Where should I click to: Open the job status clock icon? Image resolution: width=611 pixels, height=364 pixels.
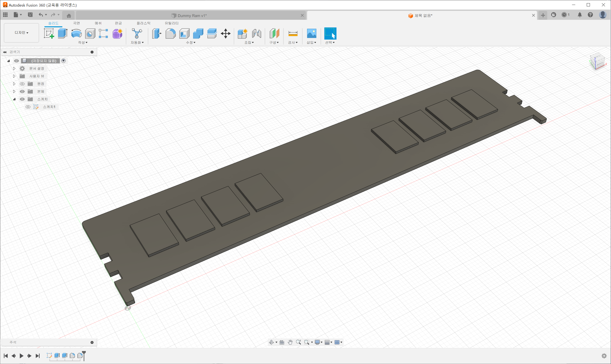pos(564,15)
